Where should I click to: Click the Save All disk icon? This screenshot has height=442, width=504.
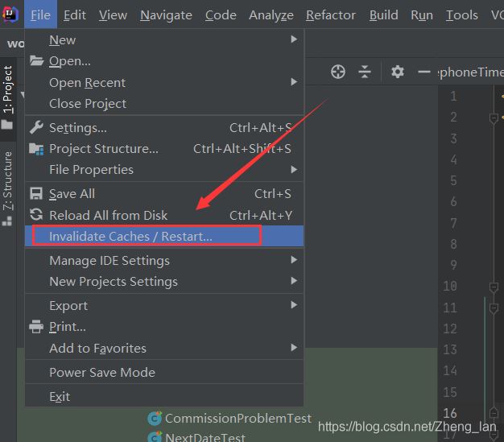click(36, 193)
